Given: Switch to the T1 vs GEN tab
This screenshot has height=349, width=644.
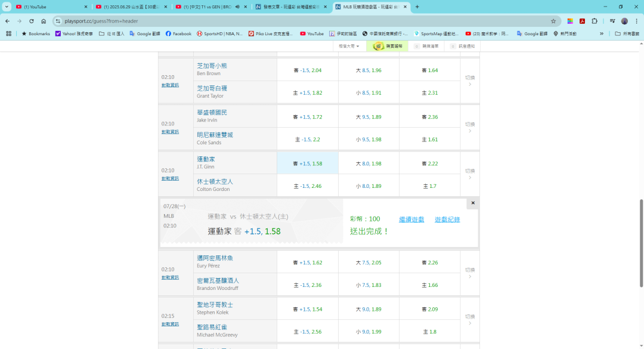Looking at the screenshot, I should (x=209, y=7).
